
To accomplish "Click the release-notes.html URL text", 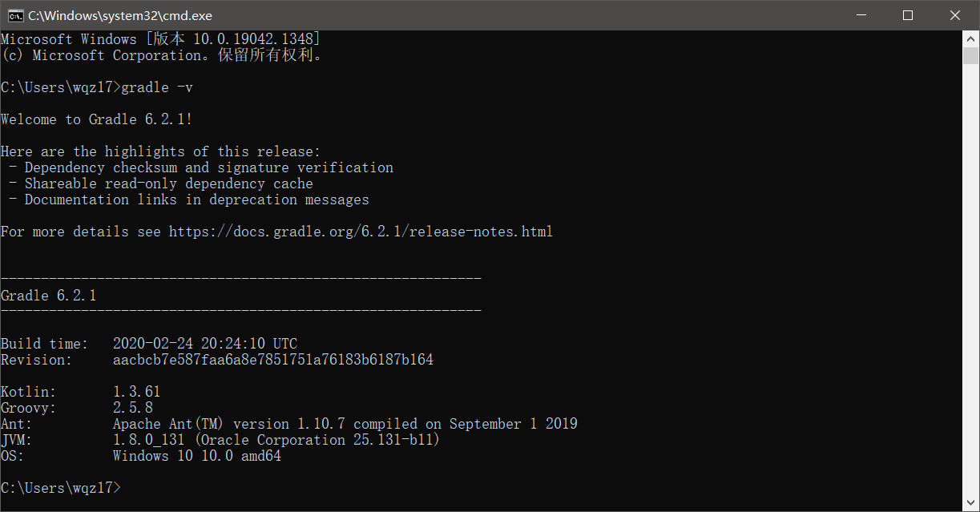I will [x=361, y=232].
